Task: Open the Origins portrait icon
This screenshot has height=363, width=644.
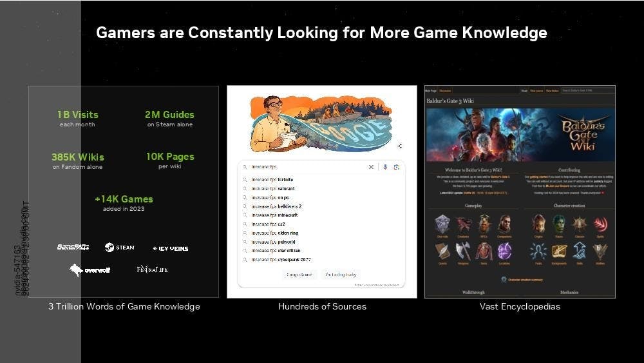Action: (x=538, y=224)
